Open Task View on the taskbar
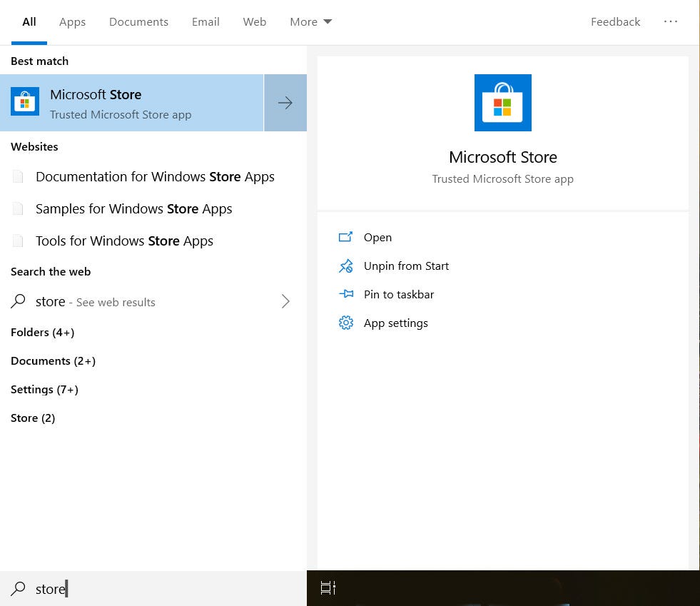The image size is (700, 606). tap(328, 587)
